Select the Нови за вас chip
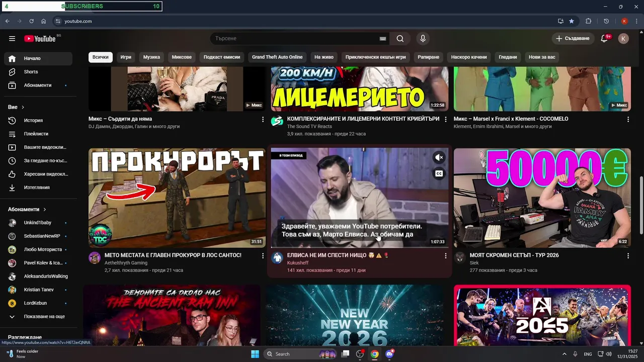Image resolution: width=644 pixels, height=362 pixels. pos(542,57)
